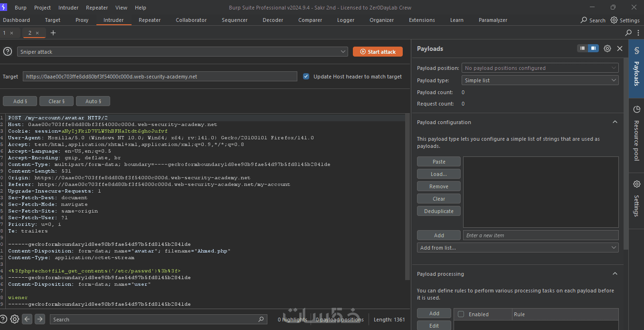
Task: Open the Sniper attack type dropdown
Action: (x=183, y=52)
